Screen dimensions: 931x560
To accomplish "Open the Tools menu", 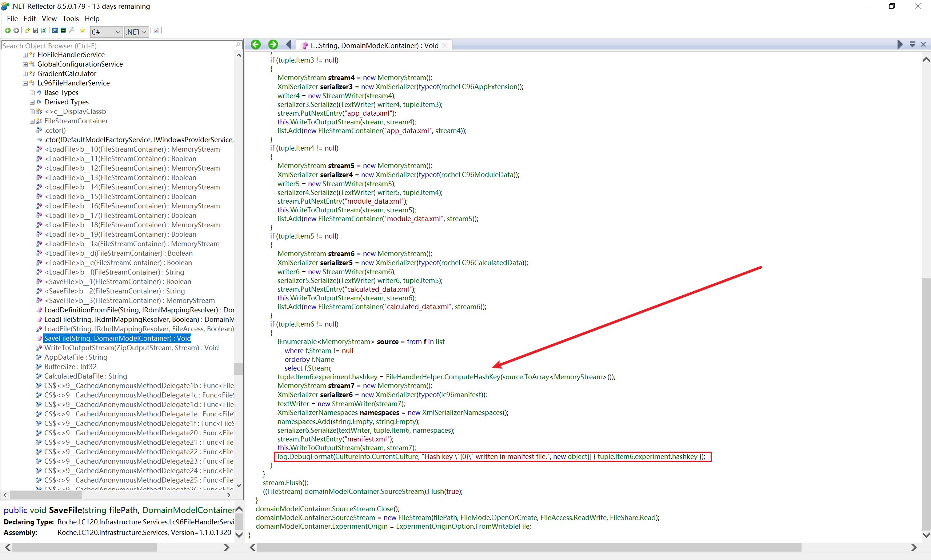I will pos(70,19).
